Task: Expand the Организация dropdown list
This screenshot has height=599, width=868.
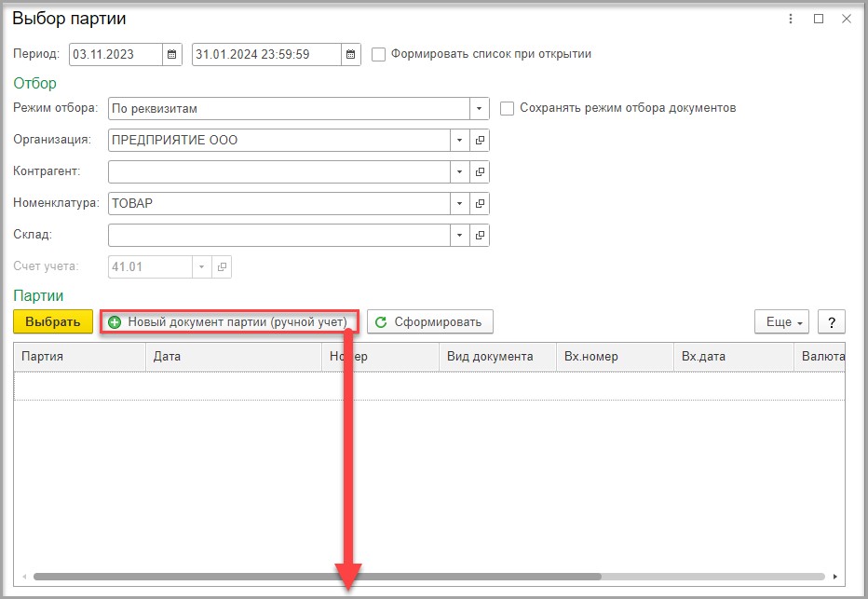Action: [x=459, y=140]
